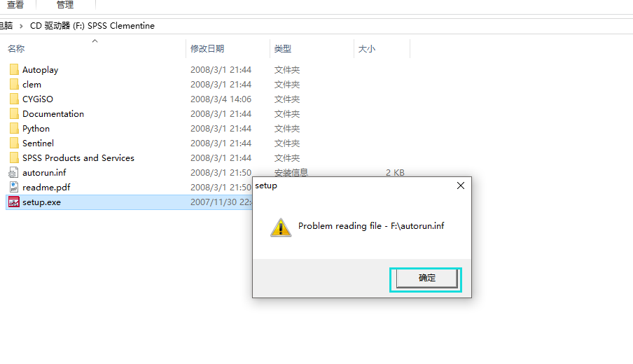The height and width of the screenshot is (364, 633).
Task: Expand the breadcrumb chevron before CD 驱动器
Action: tap(22, 26)
